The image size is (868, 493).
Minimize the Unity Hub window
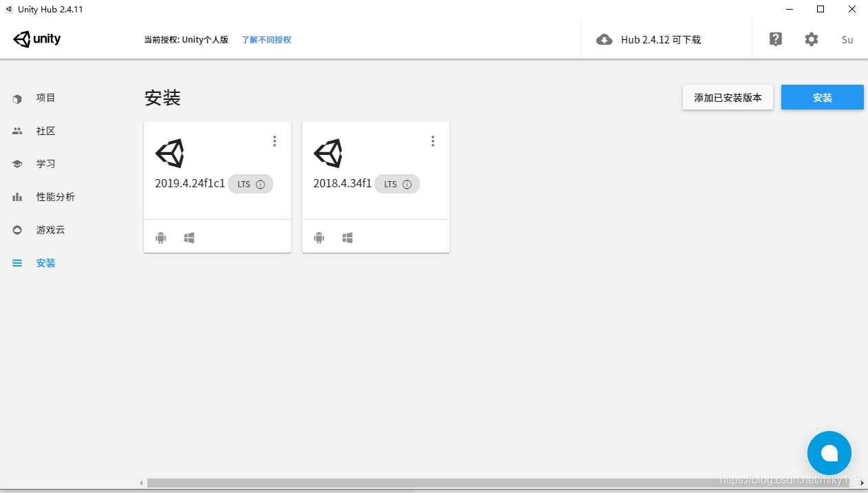coord(789,9)
